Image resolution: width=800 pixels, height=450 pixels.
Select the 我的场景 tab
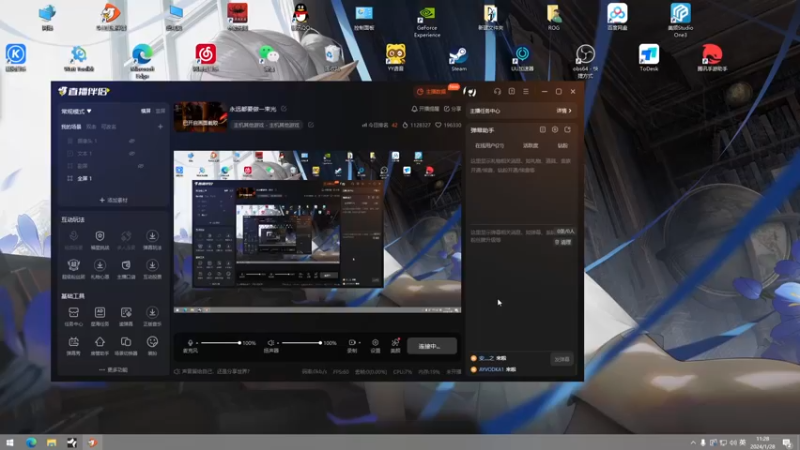71,127
